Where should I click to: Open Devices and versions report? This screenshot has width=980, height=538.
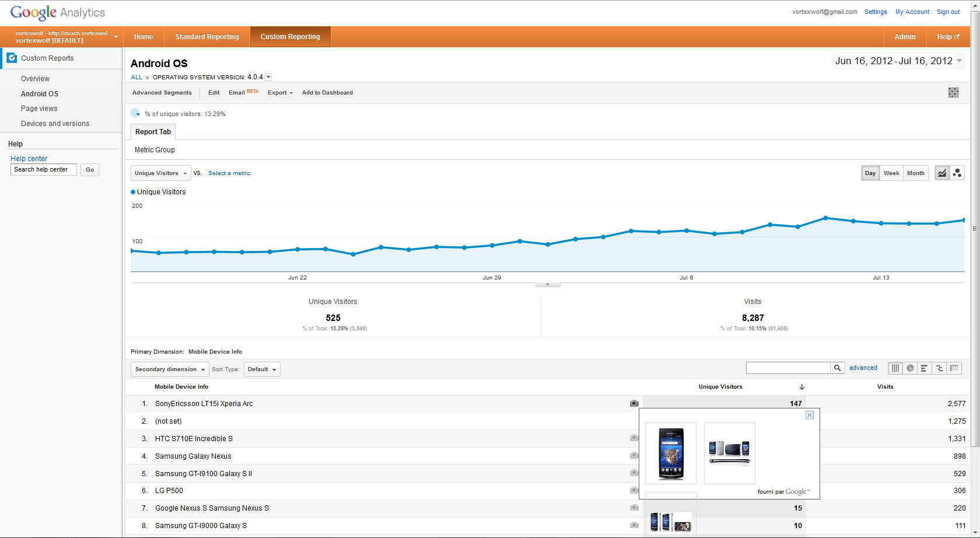click(x=55, y=124)
